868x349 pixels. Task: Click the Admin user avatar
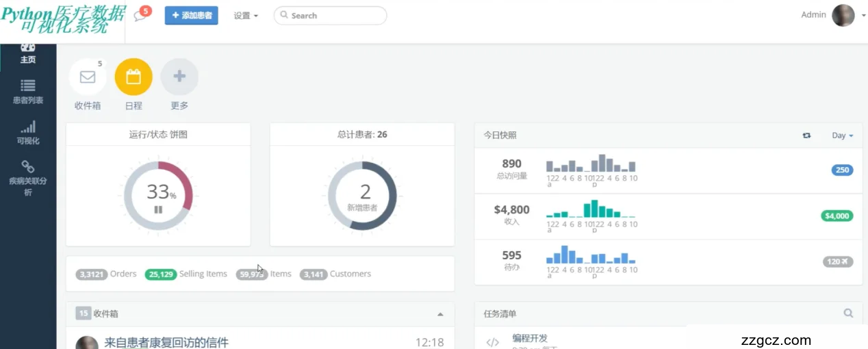[843, 15]
